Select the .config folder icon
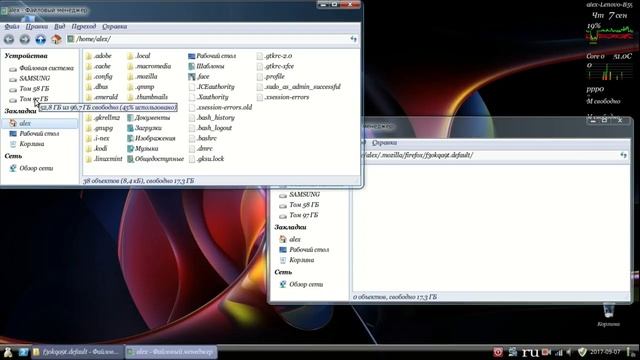The width and height of the screenshot is (640, 360). pos(89,76)
